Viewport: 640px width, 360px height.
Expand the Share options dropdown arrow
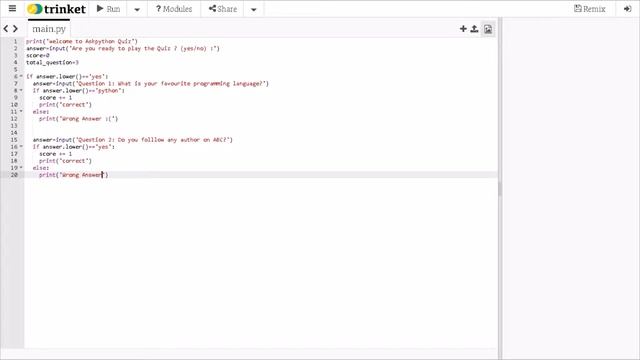point(253,9)
